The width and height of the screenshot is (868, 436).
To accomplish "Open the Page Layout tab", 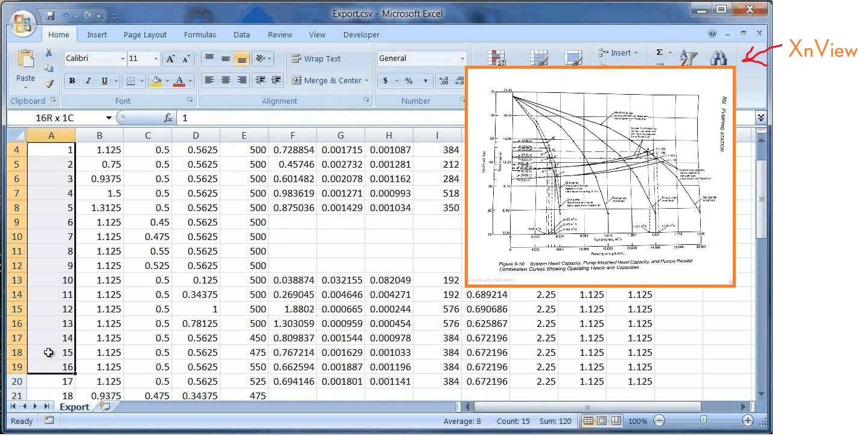I will 145,35.
